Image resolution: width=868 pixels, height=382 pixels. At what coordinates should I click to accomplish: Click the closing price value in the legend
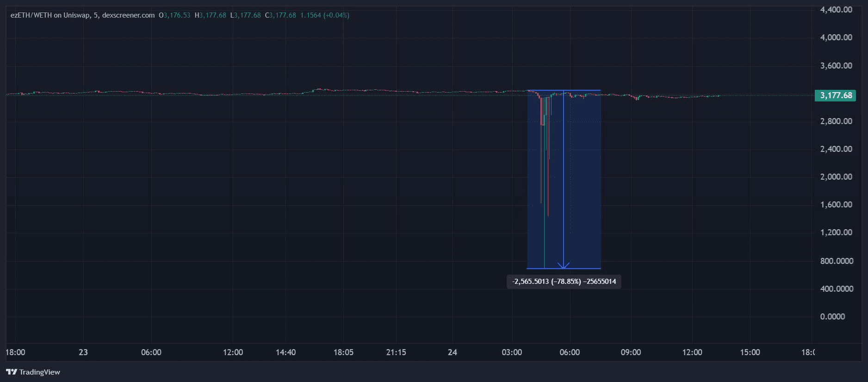(282, 15)
